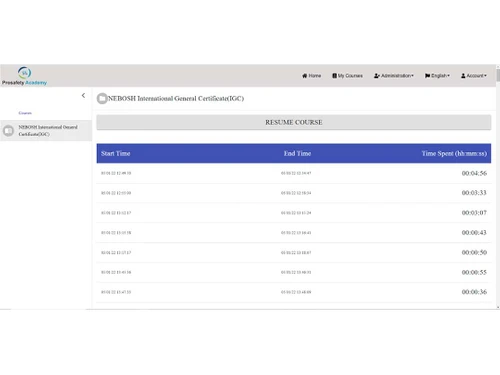
Task: Click the Time Spent (hh:mm:ss) column header
Action: tap(454, 153)
